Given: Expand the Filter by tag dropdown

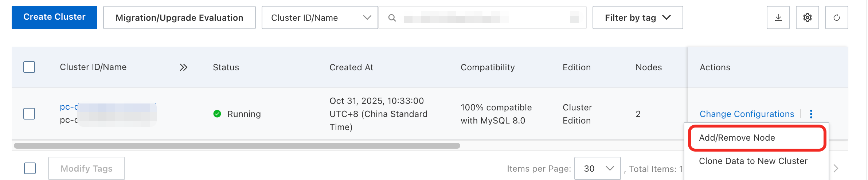Looking at the screenshot, I should 637,17.
